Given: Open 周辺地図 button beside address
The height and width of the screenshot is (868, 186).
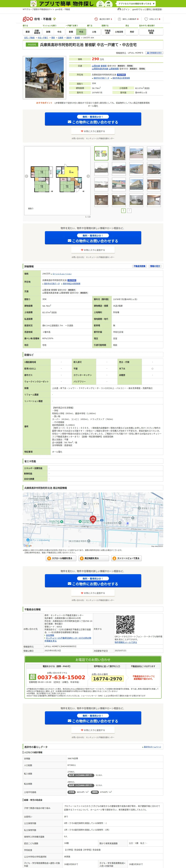Looking at the screenshot, I should point(121,75).
